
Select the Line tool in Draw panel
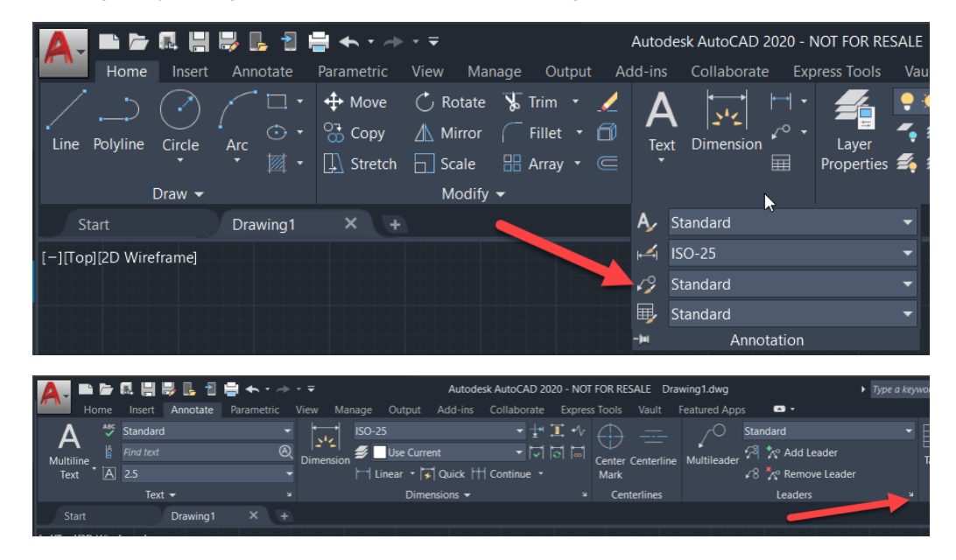tap(66, 121)
